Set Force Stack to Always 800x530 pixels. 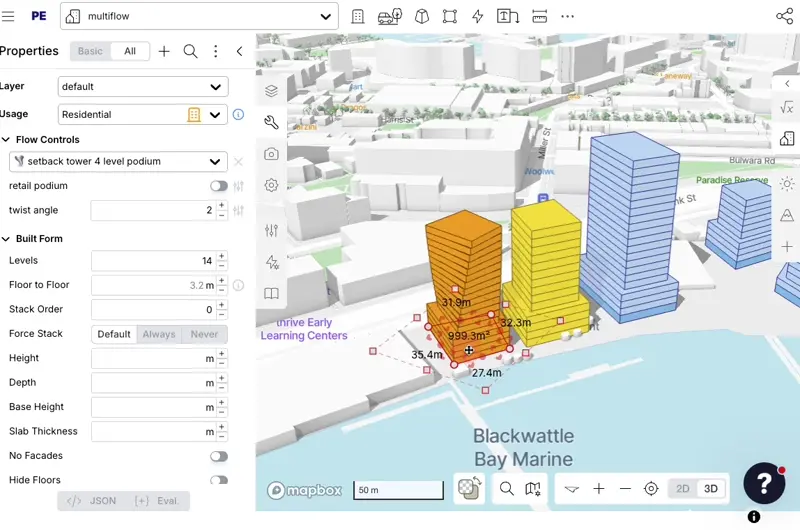pyautogui.click(x=158, y=334)
